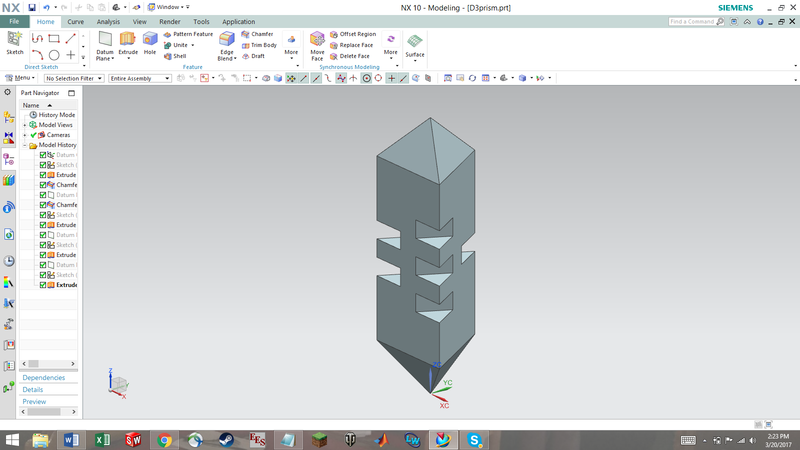The width and height of the screenshot is (800, 450).
Task: Switch to the View tab
Action: tap(139, 21)
